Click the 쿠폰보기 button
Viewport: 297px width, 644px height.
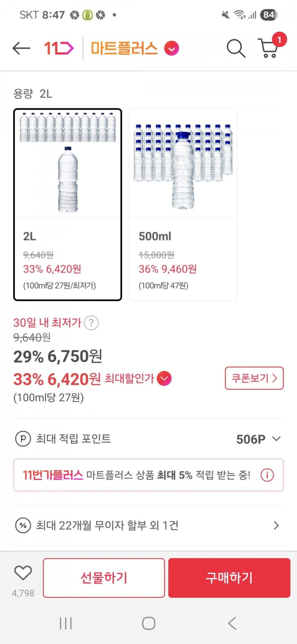click(254, 378)
